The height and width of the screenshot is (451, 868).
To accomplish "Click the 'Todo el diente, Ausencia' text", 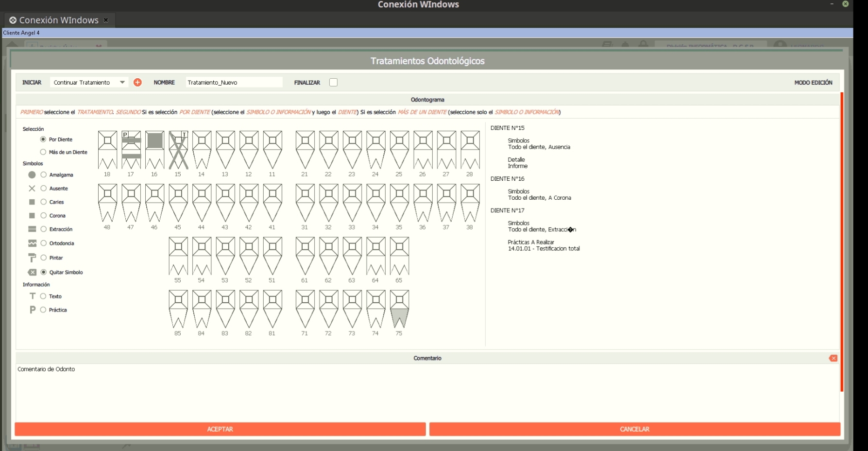I will 539,147.
